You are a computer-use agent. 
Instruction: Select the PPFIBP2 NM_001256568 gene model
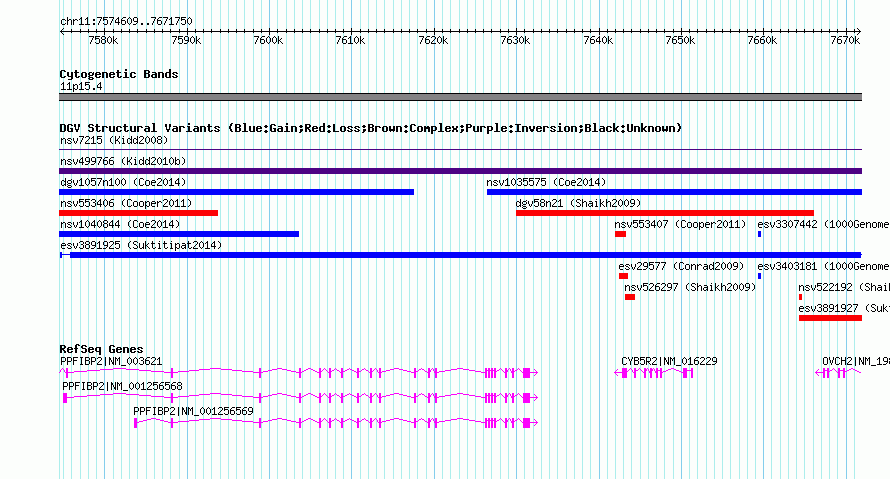300,398
